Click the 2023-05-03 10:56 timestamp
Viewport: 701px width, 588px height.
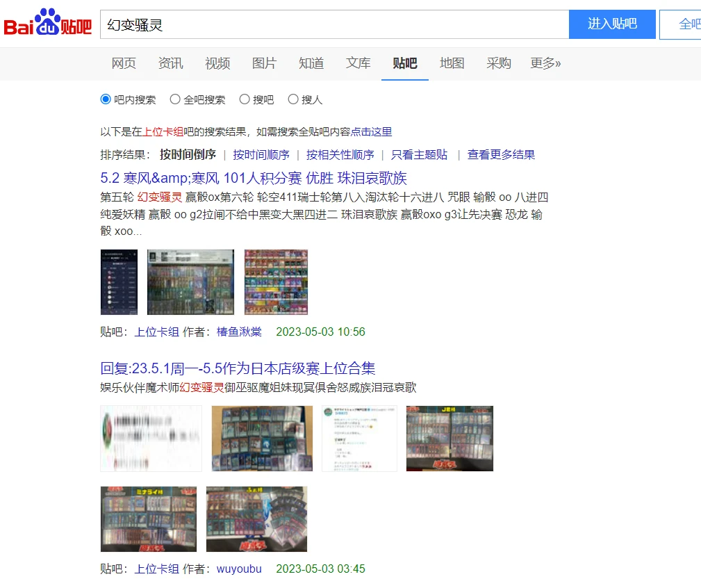[x=320, y=332]
